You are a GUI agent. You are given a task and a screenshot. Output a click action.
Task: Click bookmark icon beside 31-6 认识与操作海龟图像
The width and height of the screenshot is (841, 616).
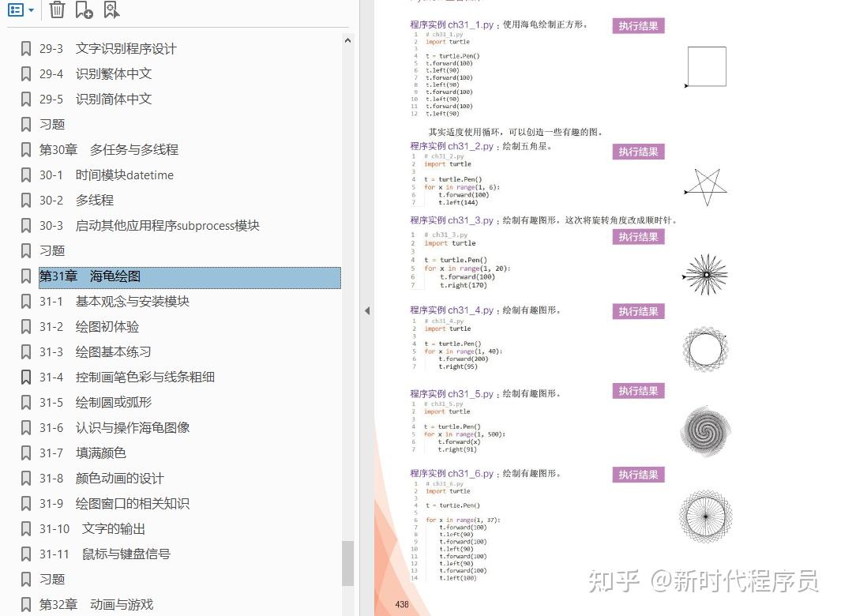[26, 428]
